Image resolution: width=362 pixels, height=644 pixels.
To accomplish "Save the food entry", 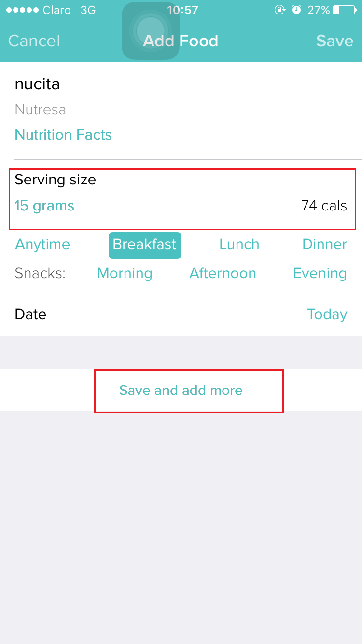I will coord(334,41).
